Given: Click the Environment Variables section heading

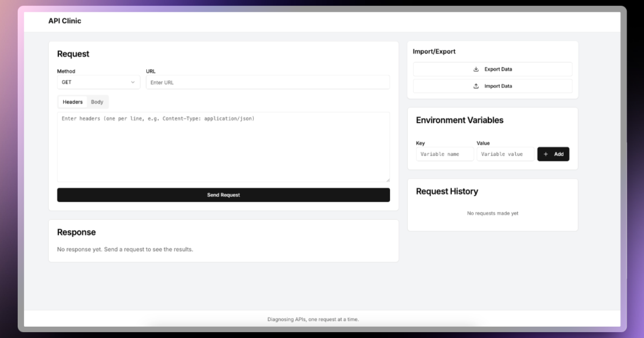Looking at the screenshot, I should [x=460, y=120].
